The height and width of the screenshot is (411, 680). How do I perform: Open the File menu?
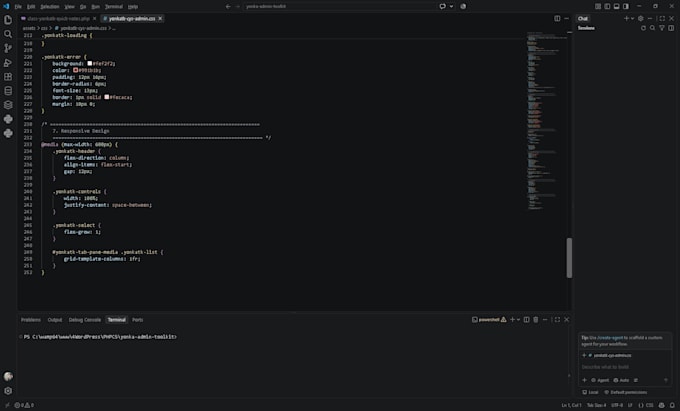tap(18, 7)
